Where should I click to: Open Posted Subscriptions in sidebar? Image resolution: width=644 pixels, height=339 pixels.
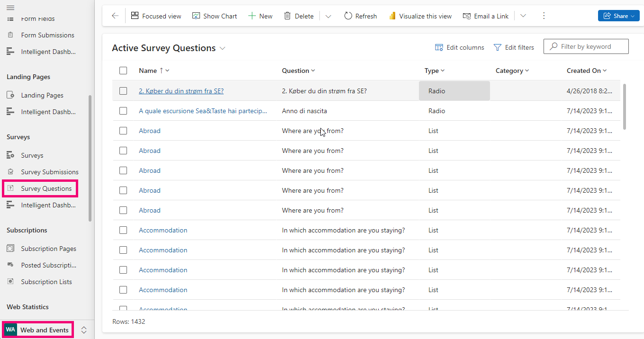pos(48,265)
